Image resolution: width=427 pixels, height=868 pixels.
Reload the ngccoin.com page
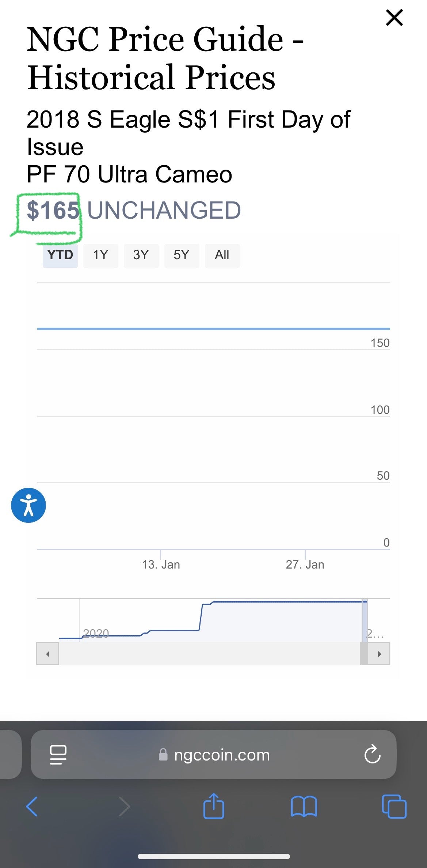point(372,755)
